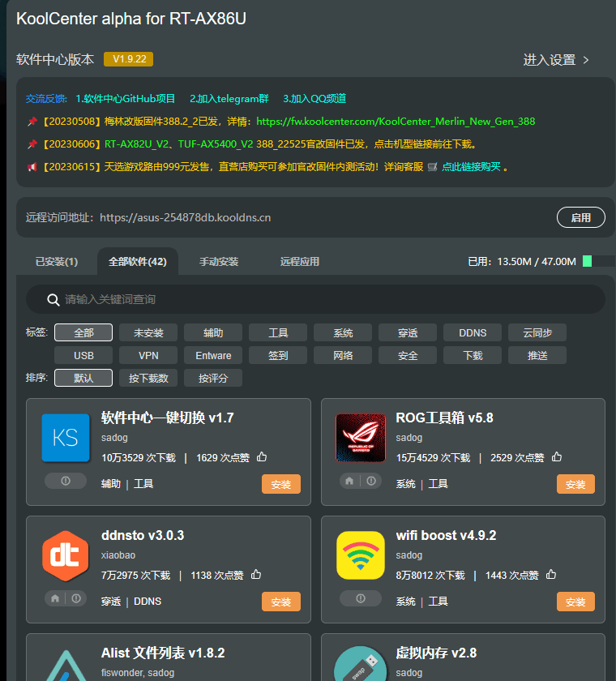This screenshot has width=616, height=681.
Task: Filter by the USB tag
Action: pos(83,355)
